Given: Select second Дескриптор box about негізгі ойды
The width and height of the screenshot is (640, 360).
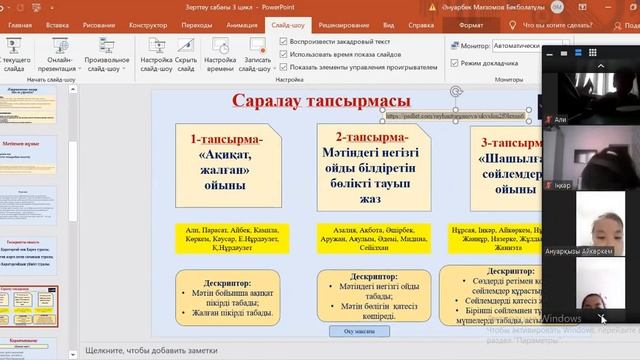Looking at the screenshot, I should coord(374,296).
